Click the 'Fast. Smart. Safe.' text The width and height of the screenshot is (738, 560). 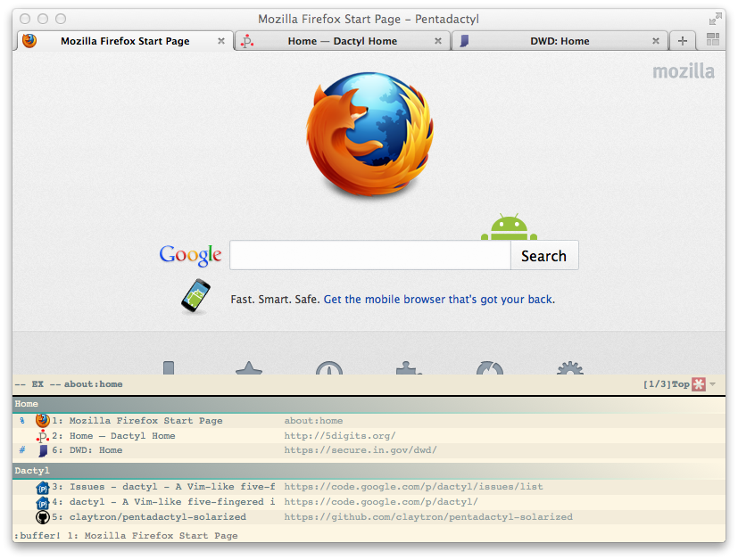tap(276, 300)
